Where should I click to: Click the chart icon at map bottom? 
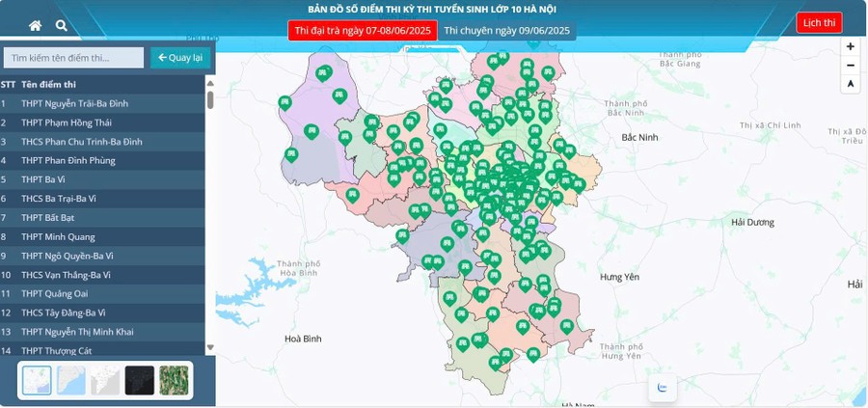(x=663, y=388)
